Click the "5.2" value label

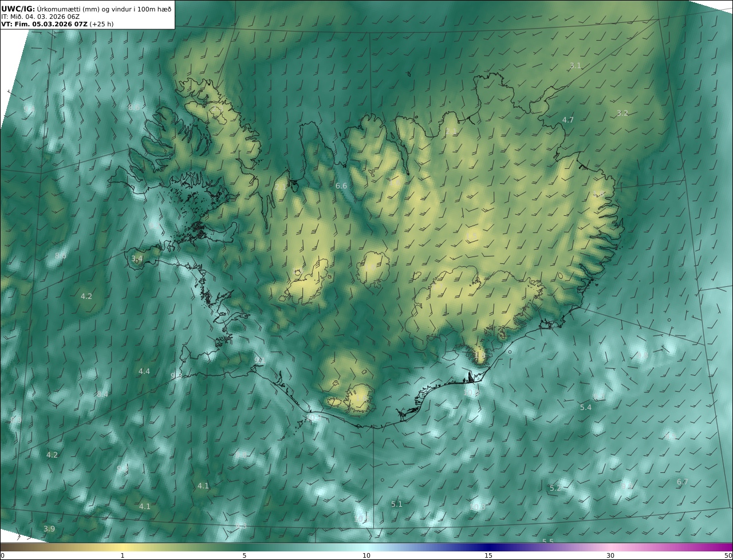[x=555, y=488]
